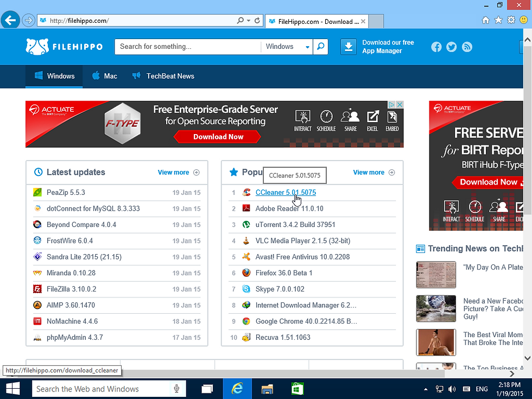Close the ad with the X icon
The height and width of the screenshot is (399, 532).
click(400, 104)
